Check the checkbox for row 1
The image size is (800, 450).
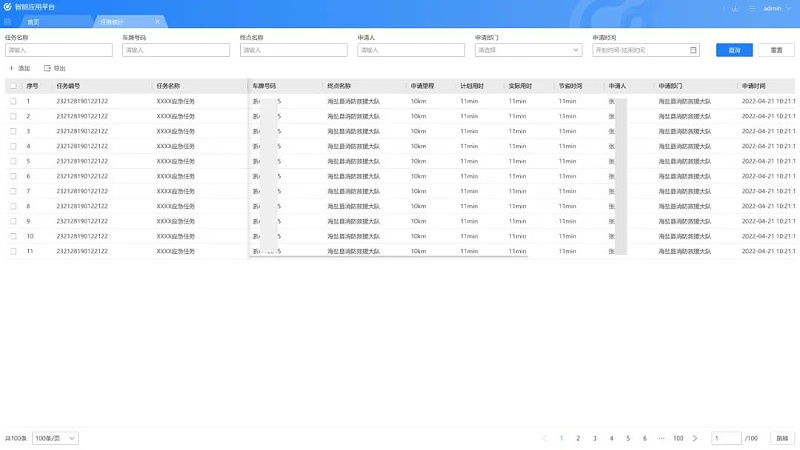pyautogui.click(x=13, y=101)
